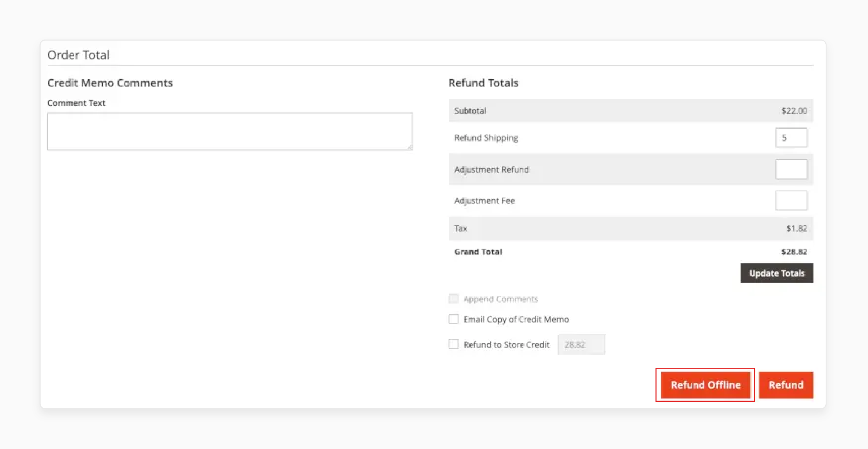
Task: Click the Refund Offline button
Action: (x=705, y=385)
